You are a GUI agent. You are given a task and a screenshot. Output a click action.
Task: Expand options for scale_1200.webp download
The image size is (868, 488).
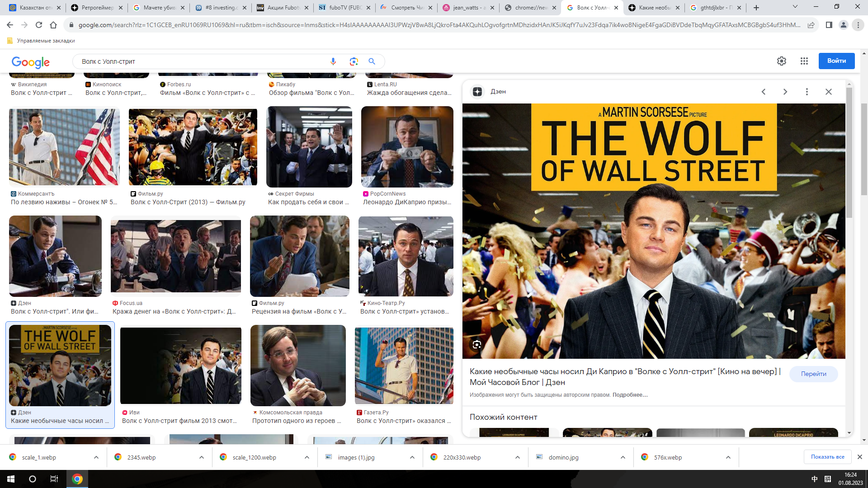pos(307,457)
